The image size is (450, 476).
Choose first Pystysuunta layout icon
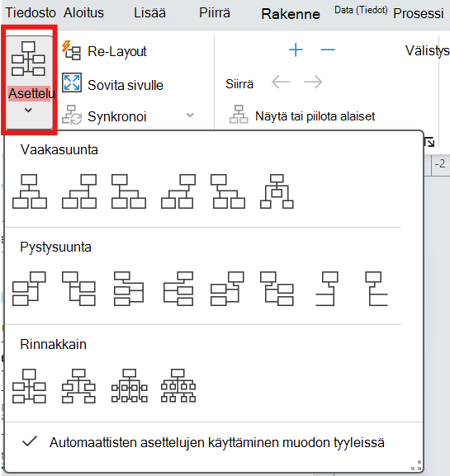(29, 289)
